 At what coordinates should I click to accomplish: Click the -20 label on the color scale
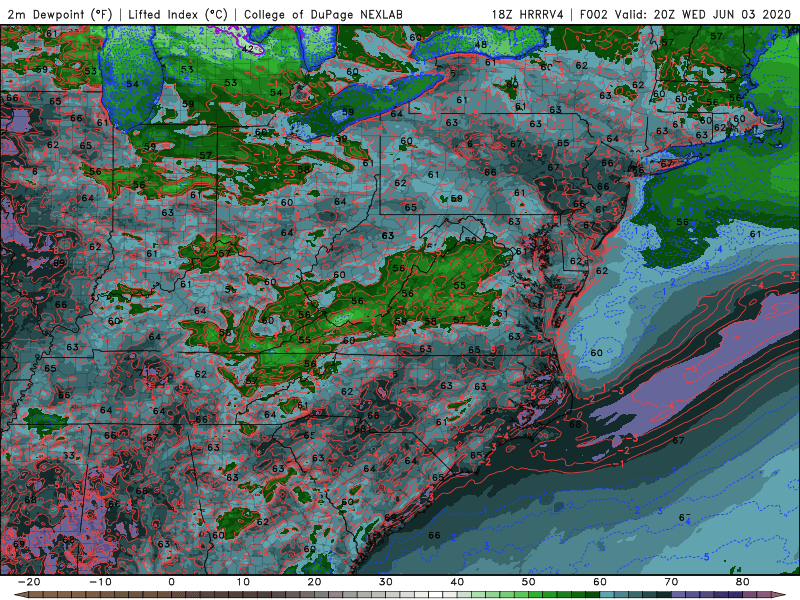point(29,582)
